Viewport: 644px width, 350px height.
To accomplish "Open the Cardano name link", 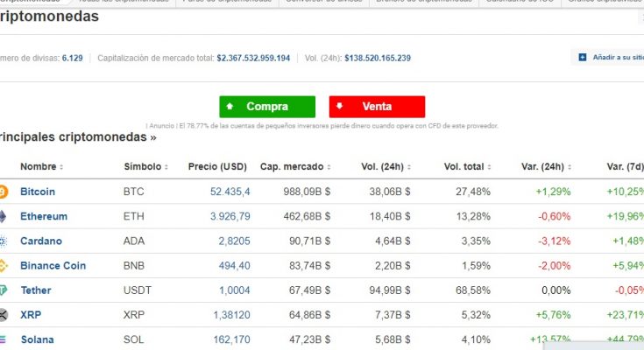I will pyautogui.click(x=41, y=241).
